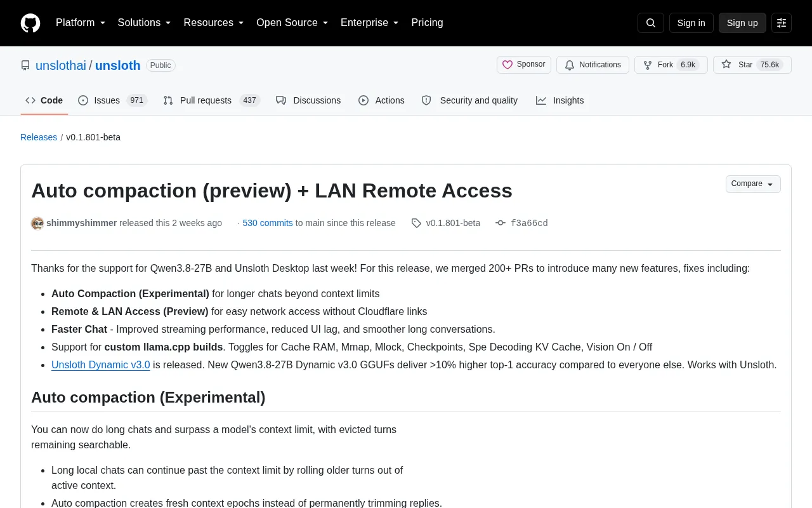Open the Unsloth Dynamic v3.0 link

click(x=101, y=364)
